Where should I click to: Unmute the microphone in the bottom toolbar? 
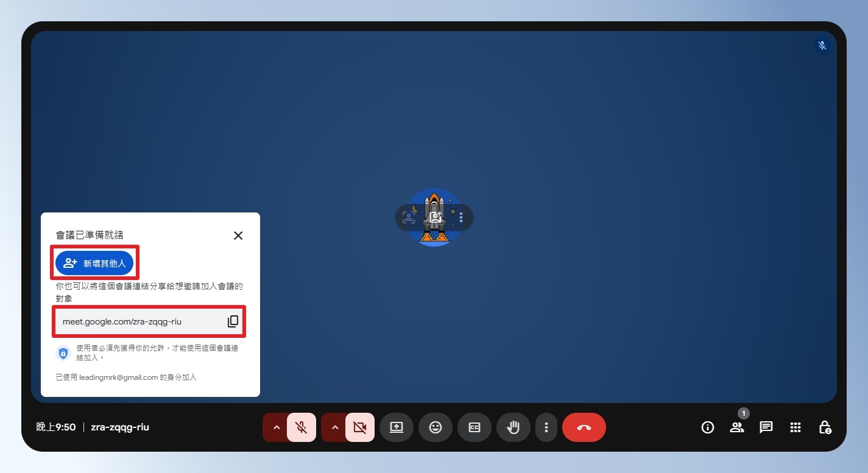(x=301, y=427)
